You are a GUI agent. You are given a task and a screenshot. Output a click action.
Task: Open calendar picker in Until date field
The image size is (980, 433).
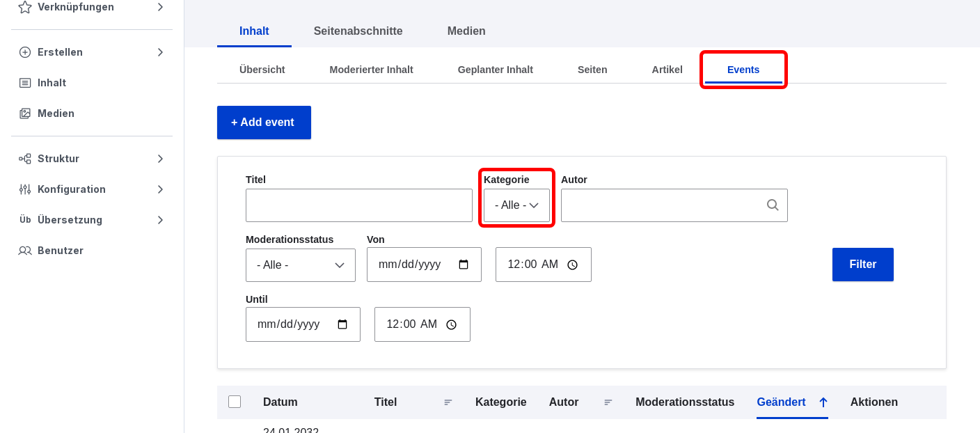(x=342, y=324)
